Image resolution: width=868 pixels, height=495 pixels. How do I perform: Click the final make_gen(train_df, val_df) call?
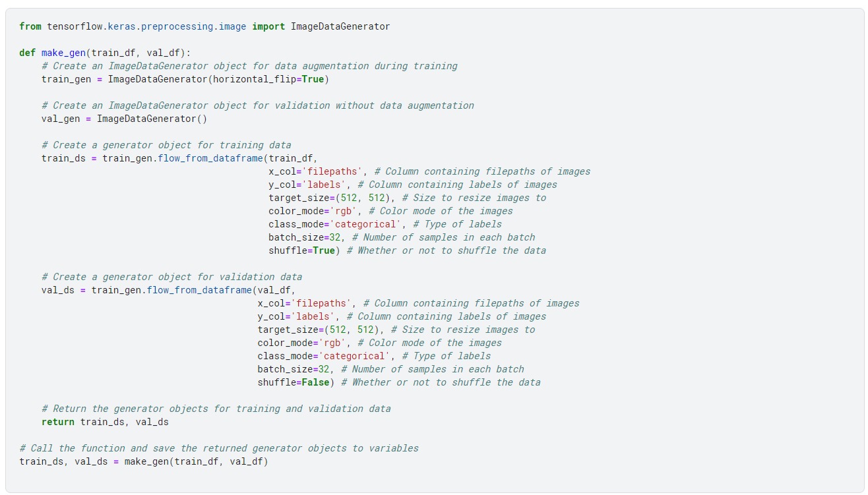pos(196,461)
